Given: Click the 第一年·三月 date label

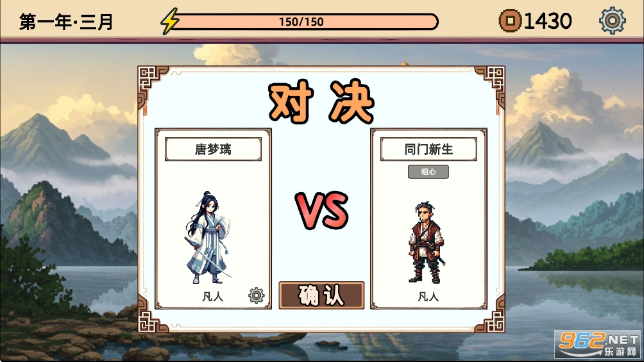Looking at the screenshot, I should [65, 21].
